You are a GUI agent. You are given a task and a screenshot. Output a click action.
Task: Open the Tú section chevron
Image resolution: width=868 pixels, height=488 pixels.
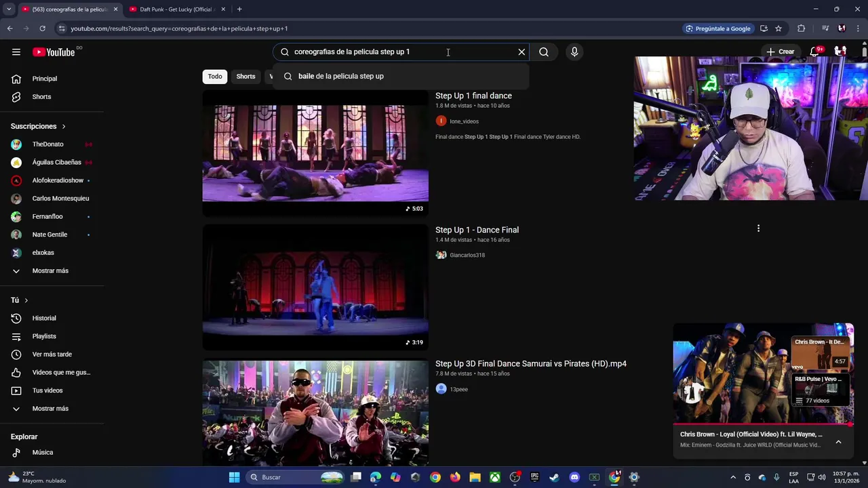coord(26,300)
